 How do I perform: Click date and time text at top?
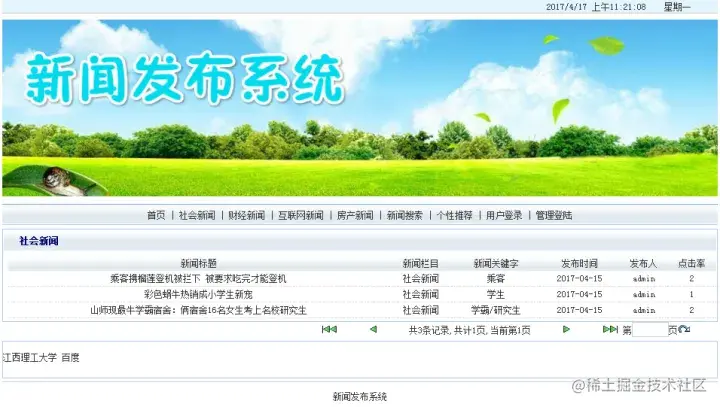596,7
